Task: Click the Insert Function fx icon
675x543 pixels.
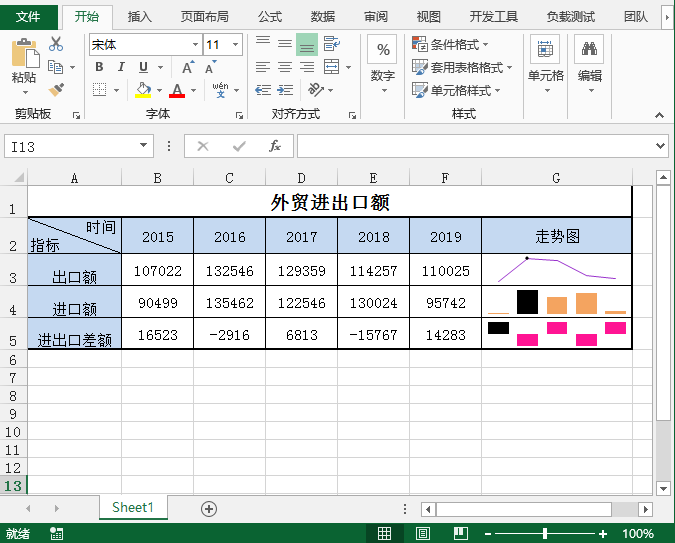Action: pyautogui.click(x=274, y=146)
